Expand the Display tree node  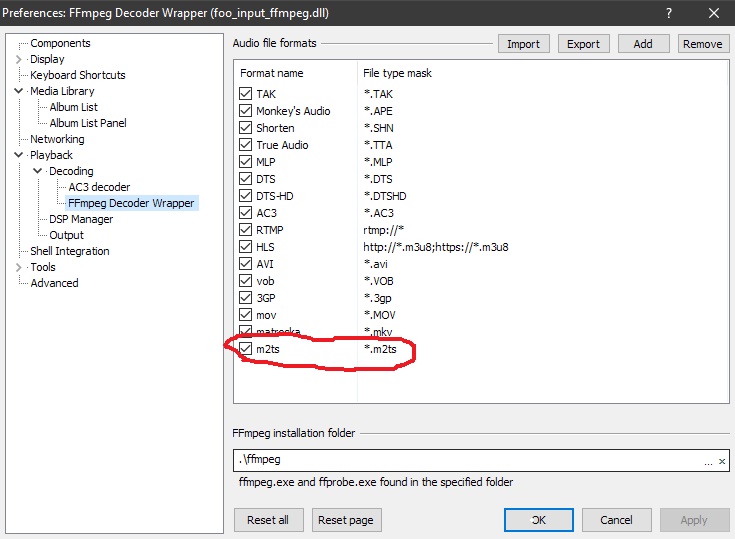[x=19, y=60]
